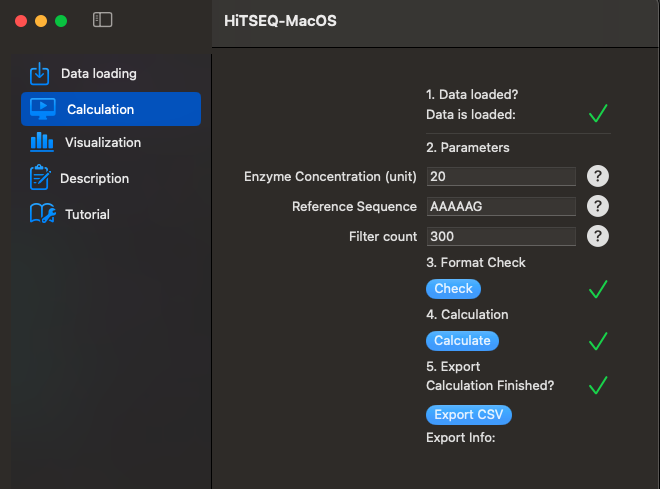This screenshot has width=660, height=489.
Task: Click the Calculation Finished checkmark
Action: tap(598, 385)
